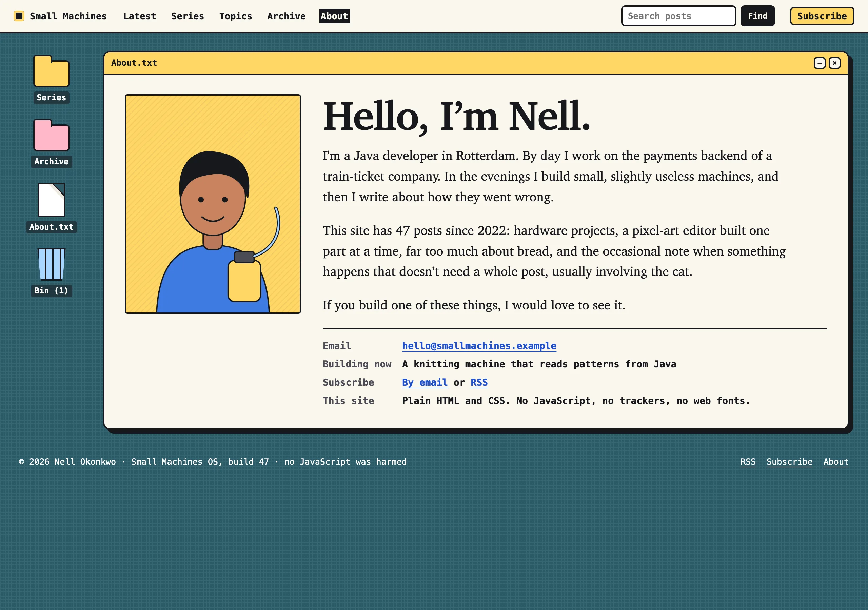Click the hello@smallmachines.example email link
868x610 pixels.
pyautogui.click(x=479, y=346)
